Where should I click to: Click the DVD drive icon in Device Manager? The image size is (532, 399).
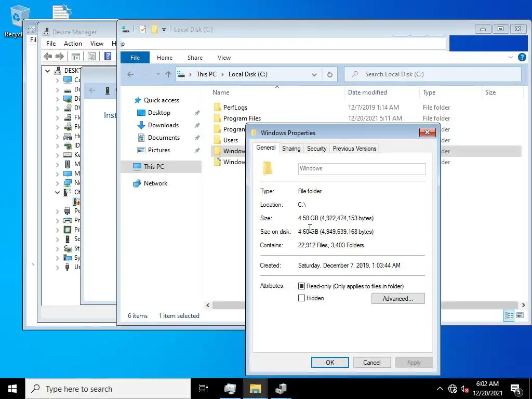(68, 108)
